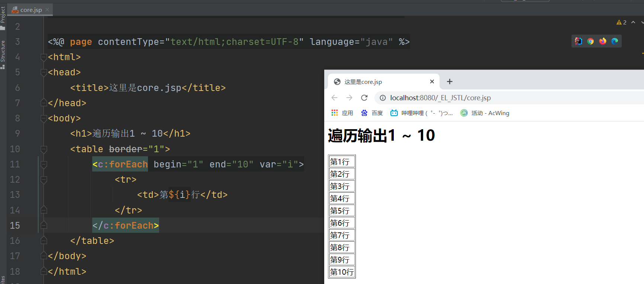This screenshot has height=284, width=644.
Task: Click the warnings indicator showing 2 problems
Action: tap(621, 22)
